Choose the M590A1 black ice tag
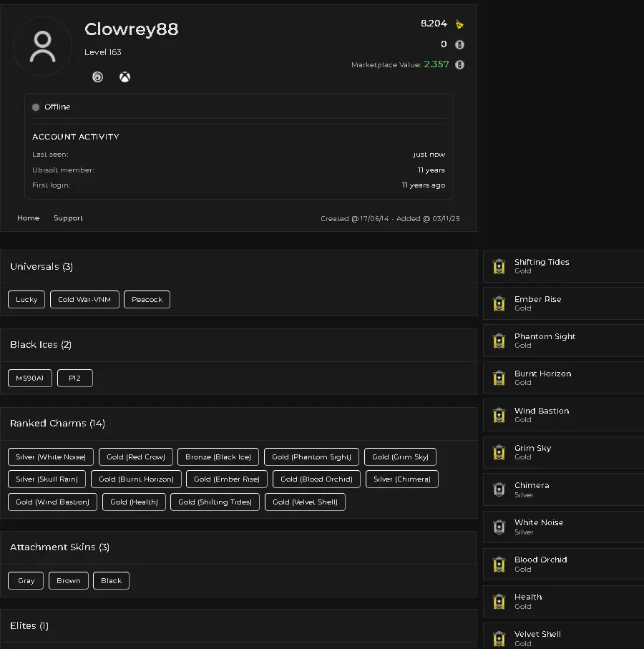644x649 pixels. click(x=30, y=379)
